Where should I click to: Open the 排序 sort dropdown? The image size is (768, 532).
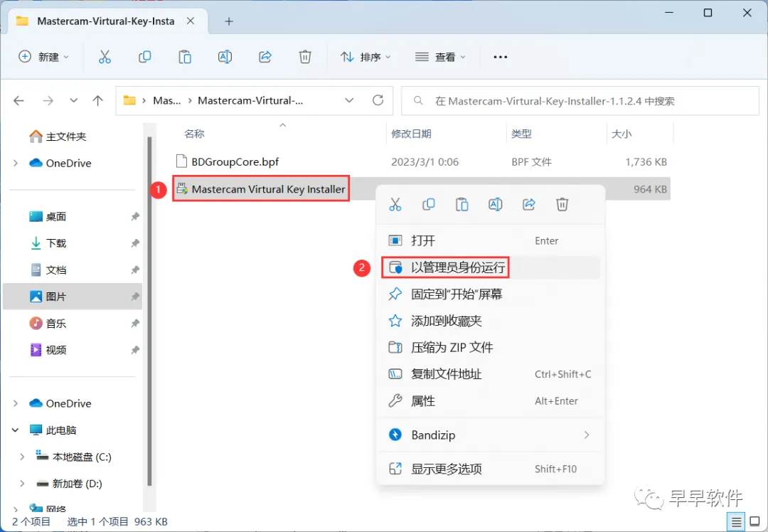click(x=366, y=57)
